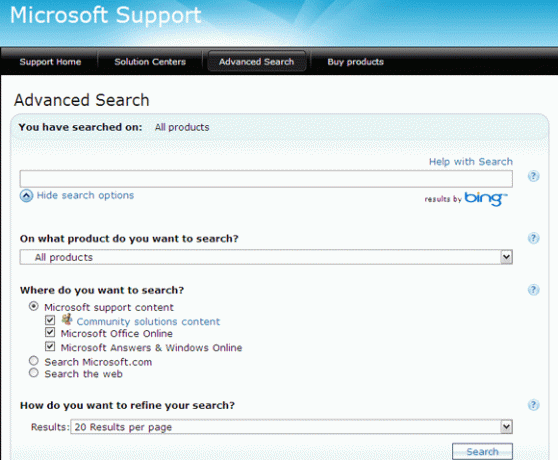This screenshot has width=558, height=460.
Task: Select Microsoft support content radio button
Action: tap(34, 306)
